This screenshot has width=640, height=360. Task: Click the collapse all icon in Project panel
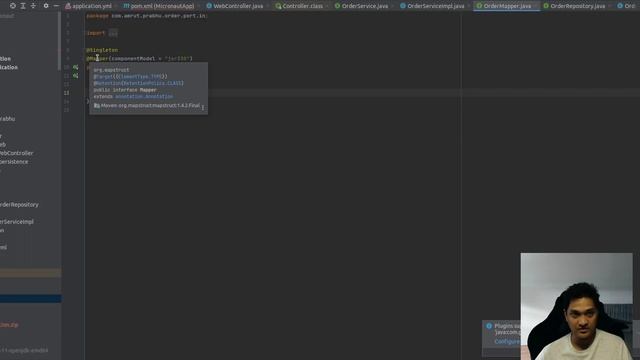(x=33, y=6)
